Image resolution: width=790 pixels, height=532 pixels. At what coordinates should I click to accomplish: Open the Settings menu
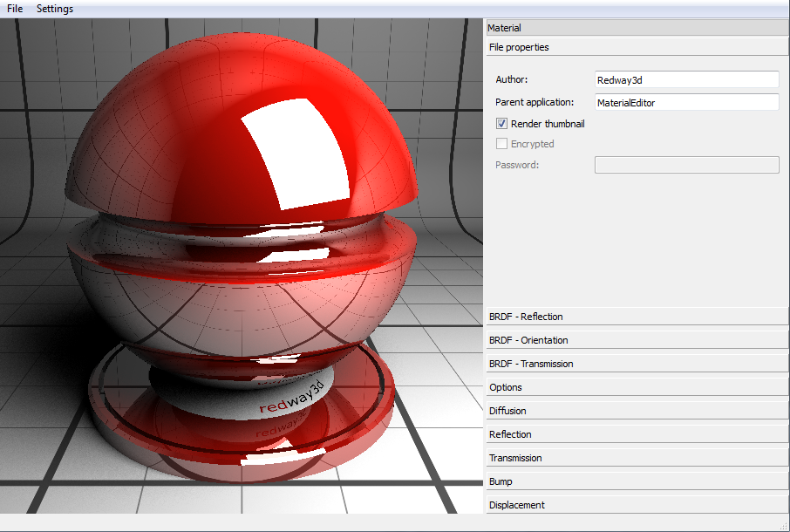[x=55, y=9]
